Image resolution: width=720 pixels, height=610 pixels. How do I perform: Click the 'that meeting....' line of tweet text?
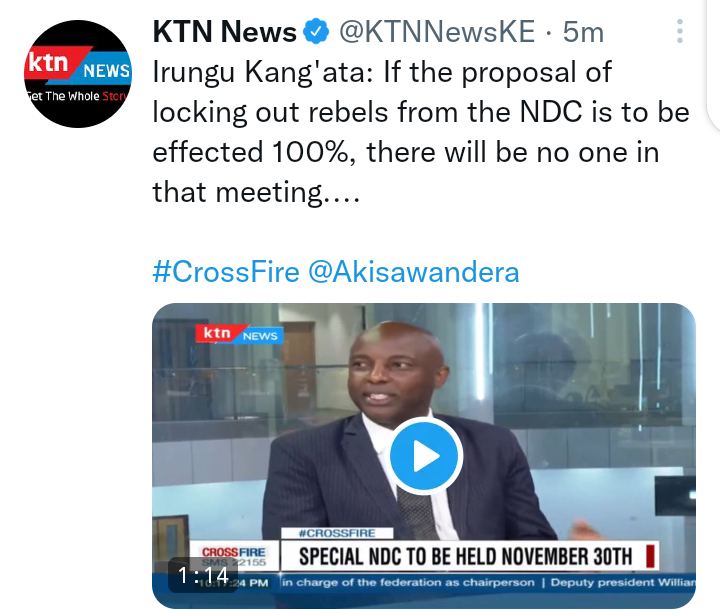tap(256, 192)
